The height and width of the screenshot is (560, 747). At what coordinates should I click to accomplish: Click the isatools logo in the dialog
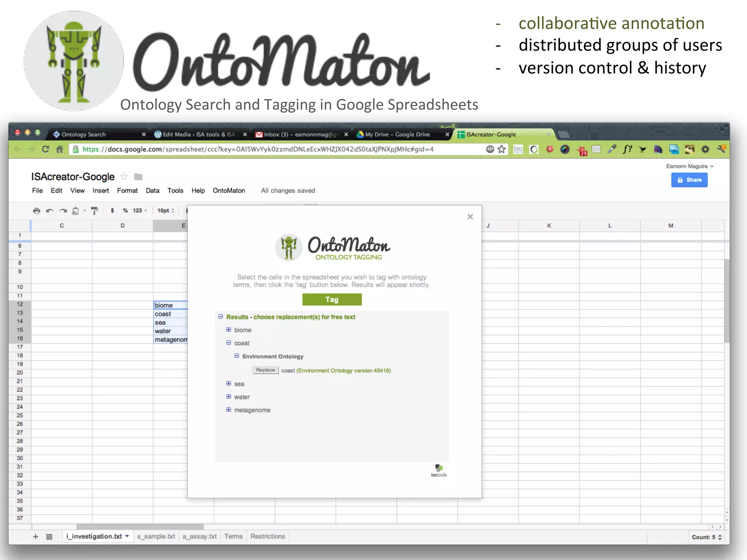tap(439, 471)
